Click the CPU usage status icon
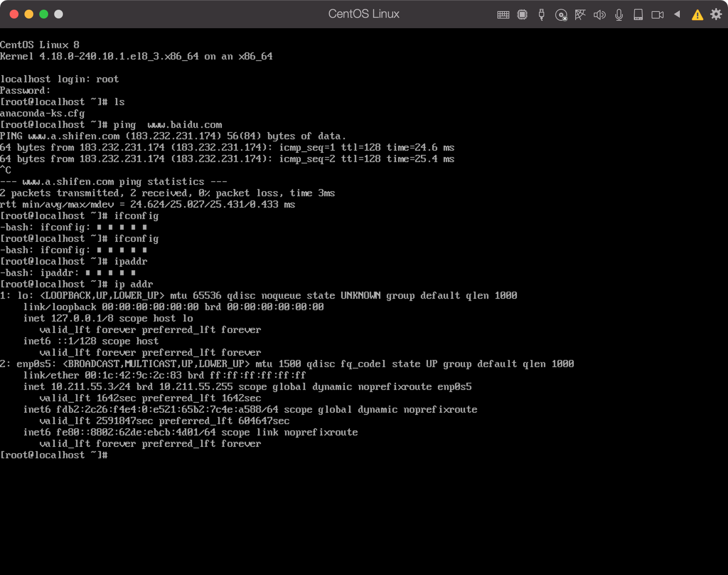Viewport: 728px width, 575px height. tap(522, 14)
